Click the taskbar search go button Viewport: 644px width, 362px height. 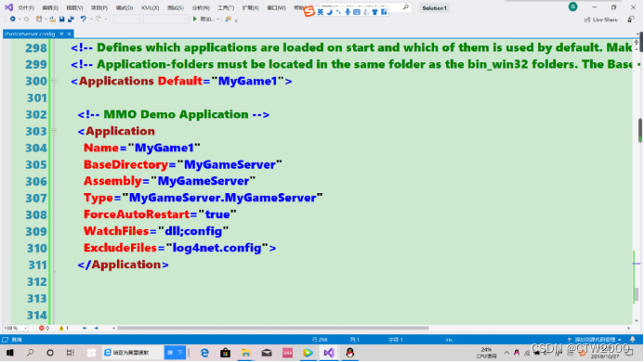pos(175,353)
